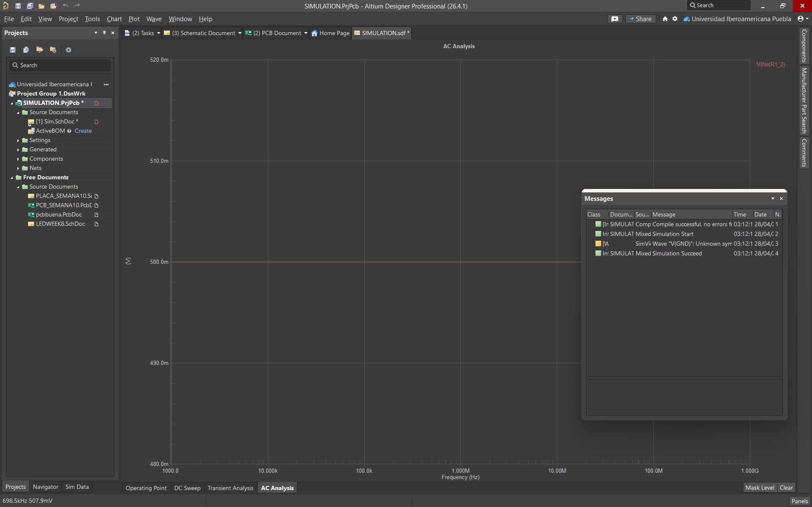Image resolution: width=812 pixels, height=507 pixels.
Task: Click the add comment speech bubble icon
Action: pos(615,19)
